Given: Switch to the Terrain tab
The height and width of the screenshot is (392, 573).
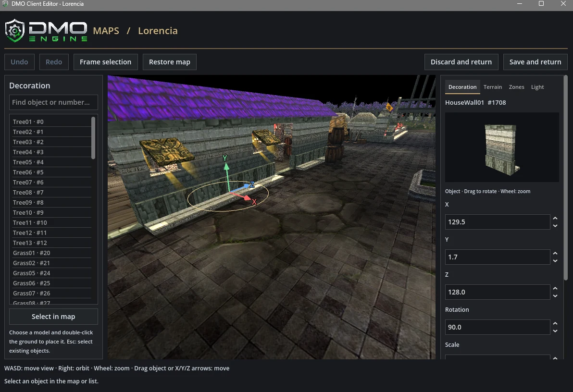Looking at the screenshot, I should click(x=493, y=87).
